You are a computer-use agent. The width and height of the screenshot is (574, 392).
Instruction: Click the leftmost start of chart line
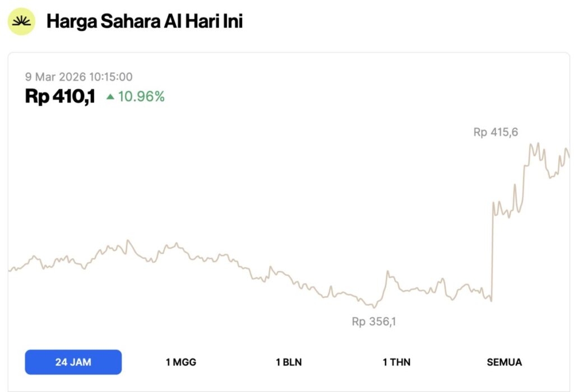[9, 270]
